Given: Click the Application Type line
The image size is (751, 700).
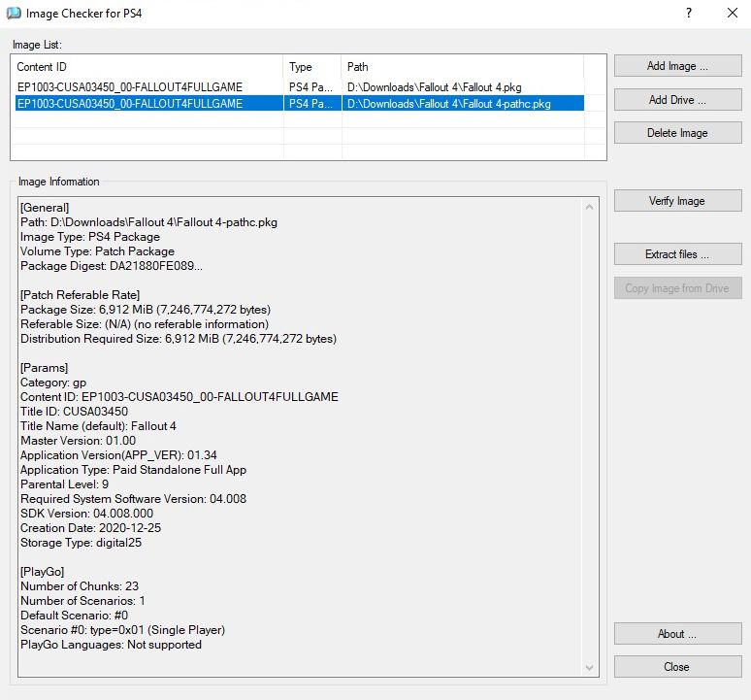Looking at the screenshot, I should (x=133, y=470).
